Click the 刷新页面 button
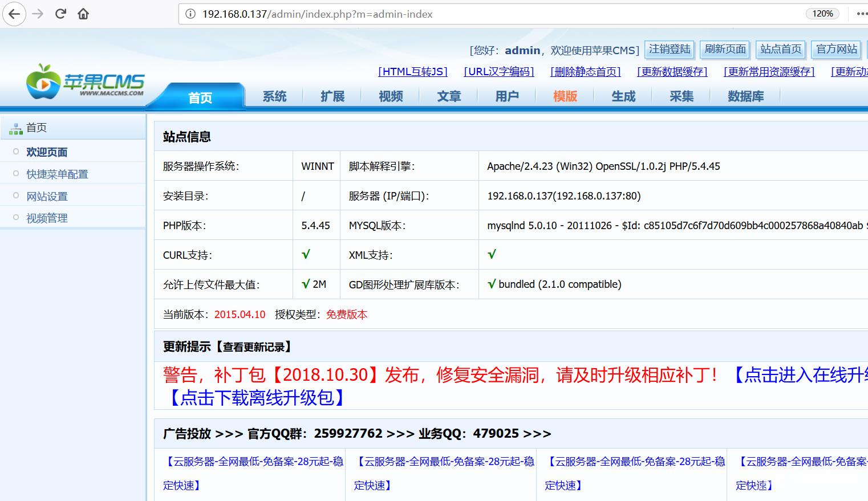868x501 pixels. click(725, 50)
